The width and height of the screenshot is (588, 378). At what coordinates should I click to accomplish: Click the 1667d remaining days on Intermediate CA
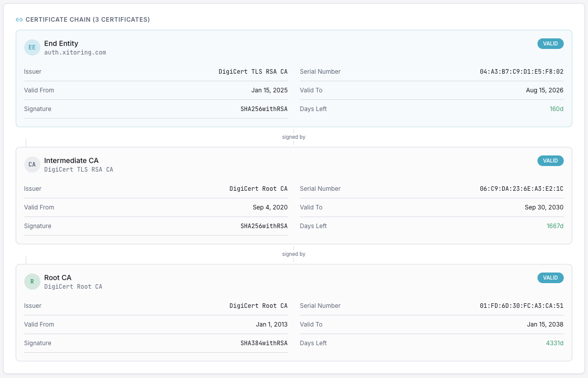coord(554,226)
